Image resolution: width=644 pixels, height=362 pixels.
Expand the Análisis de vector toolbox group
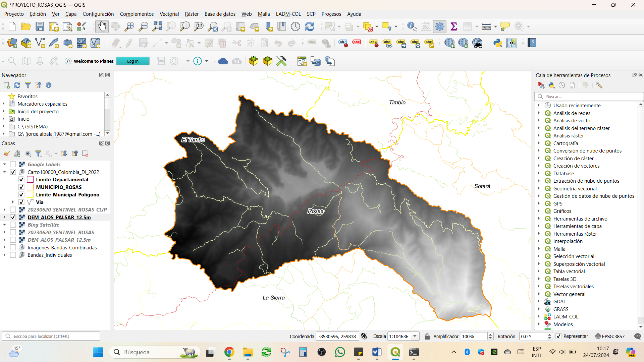[x=539, y=120]
